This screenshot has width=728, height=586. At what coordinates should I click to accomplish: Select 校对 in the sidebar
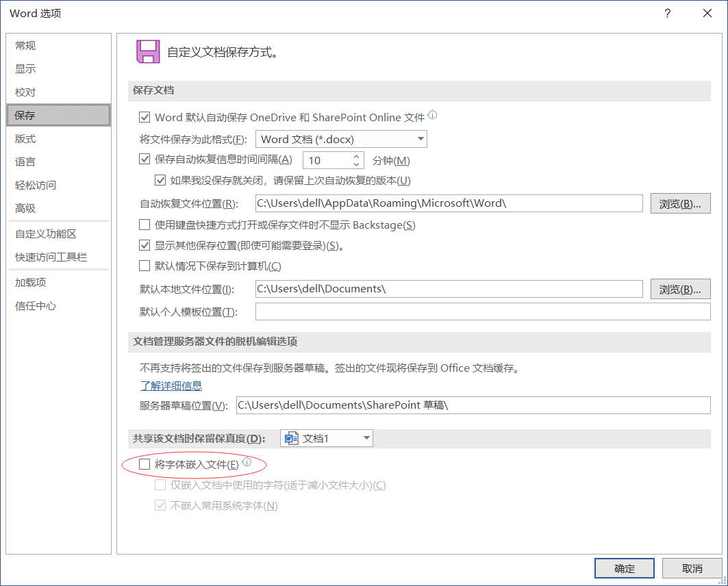(58, 92)
